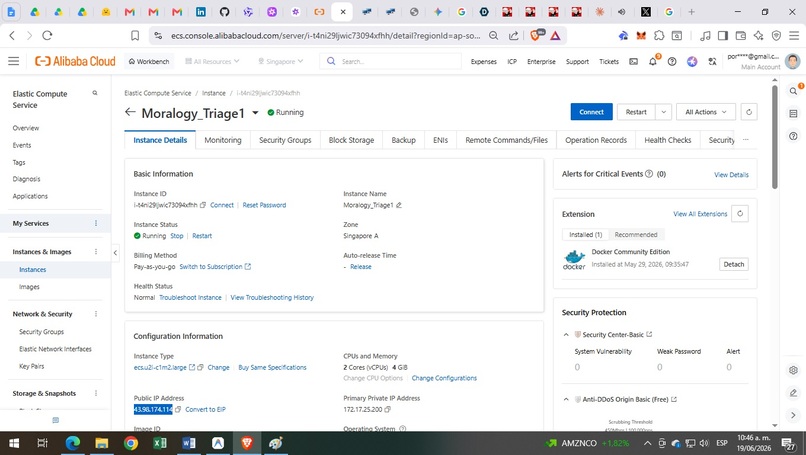Click the Alibaba Cloud logo
The width and height of the screenshot is (806, 455).
pos(75,61)
